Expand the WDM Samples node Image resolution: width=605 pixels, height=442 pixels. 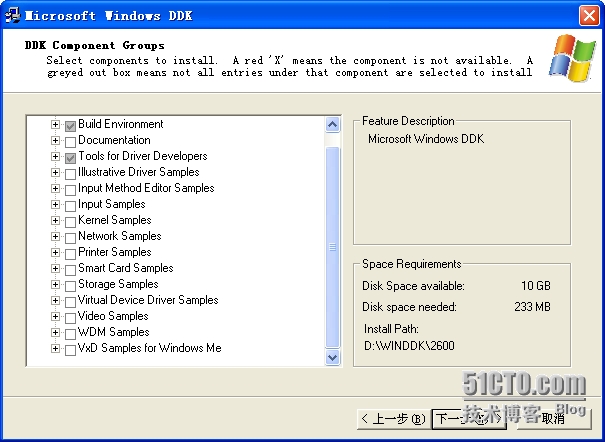click(55, 332)
